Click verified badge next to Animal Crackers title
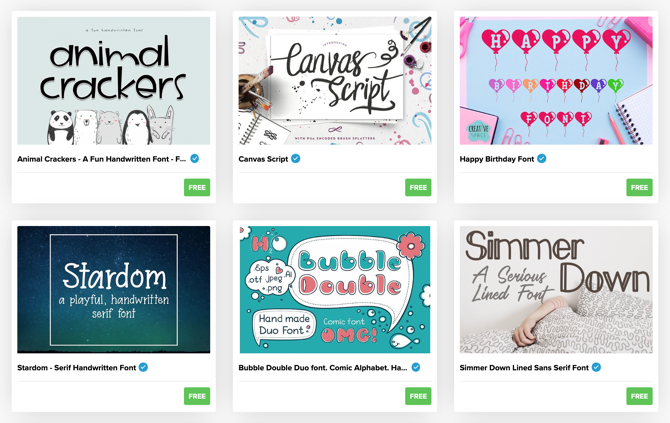 pos(194,159)
